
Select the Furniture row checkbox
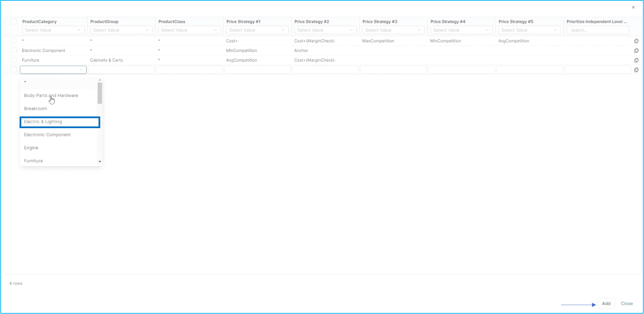click(14, 60)
